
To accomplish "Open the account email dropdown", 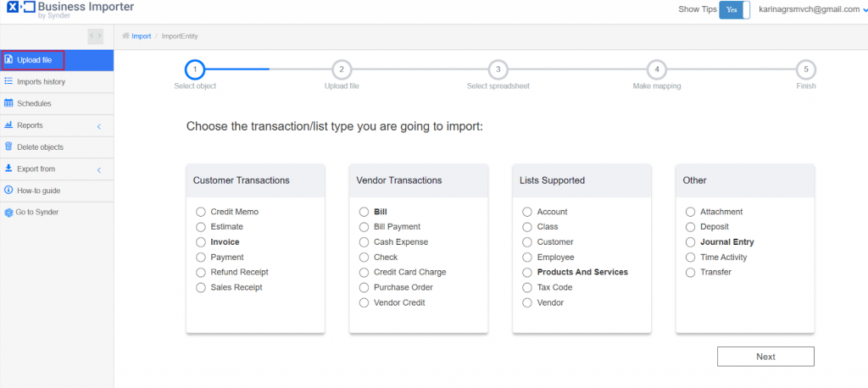I will click(x=863, y=10).
